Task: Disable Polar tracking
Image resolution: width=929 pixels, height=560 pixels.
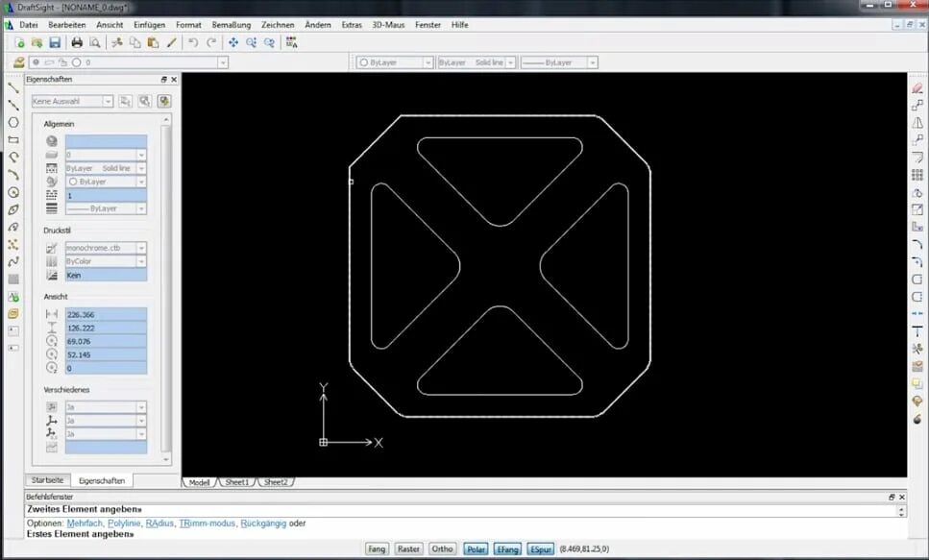Action: click(476, 548)
